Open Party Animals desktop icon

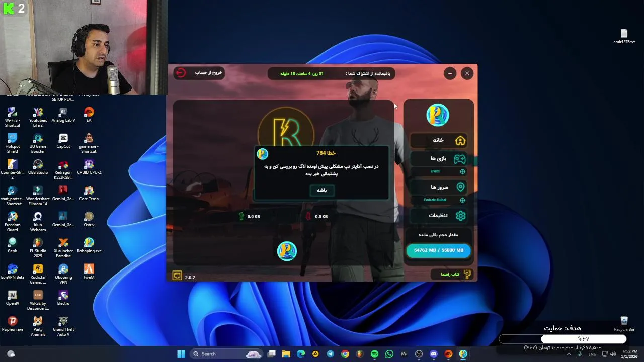point(38,326)
